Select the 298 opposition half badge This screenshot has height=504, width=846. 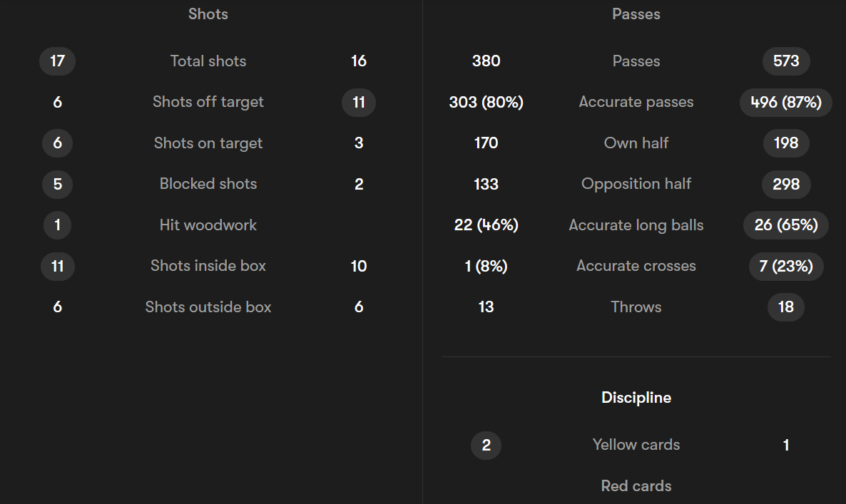(x=786, y=184)
